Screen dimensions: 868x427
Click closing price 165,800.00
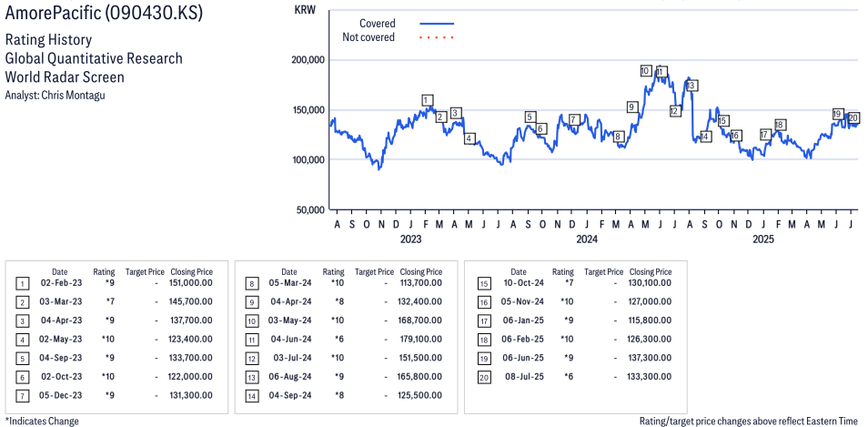(419, 377)
